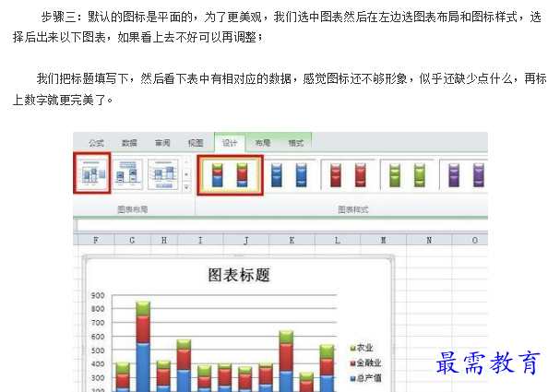Viewport: 548px width, 392px height.
Task: Click the 500 axis label
Action: 98,350
